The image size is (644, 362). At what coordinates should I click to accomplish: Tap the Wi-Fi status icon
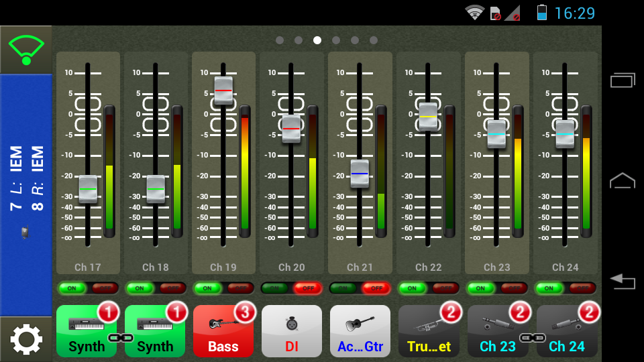(474, 13)
